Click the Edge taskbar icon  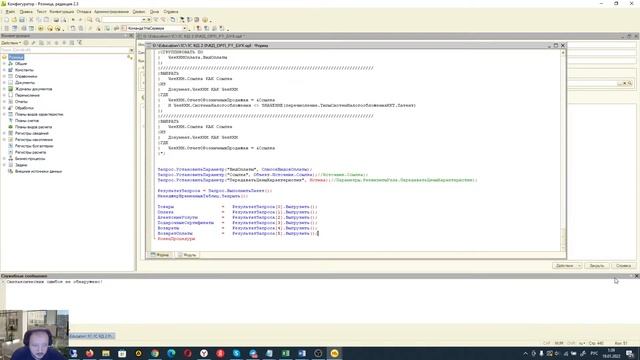[171, 353]
